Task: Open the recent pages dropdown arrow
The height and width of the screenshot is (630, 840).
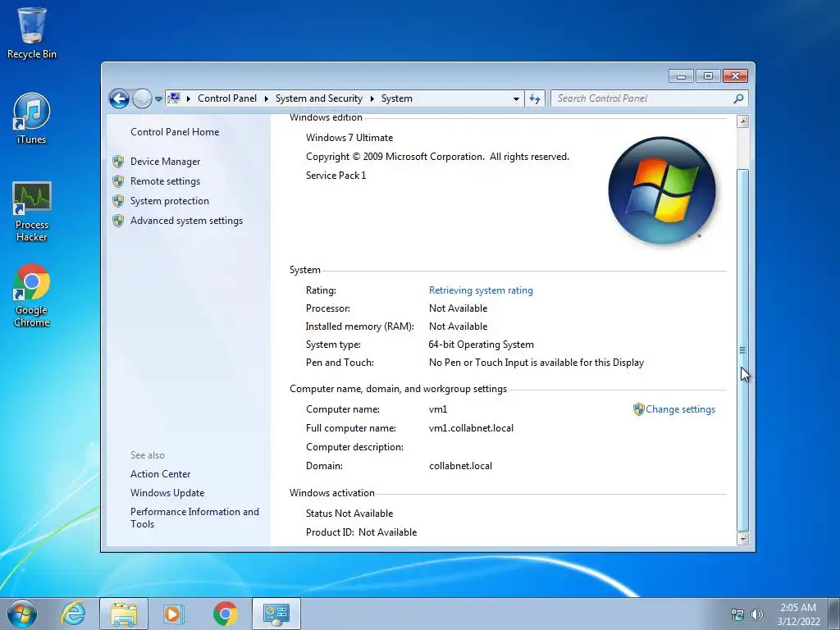Action: pos(158,99)
